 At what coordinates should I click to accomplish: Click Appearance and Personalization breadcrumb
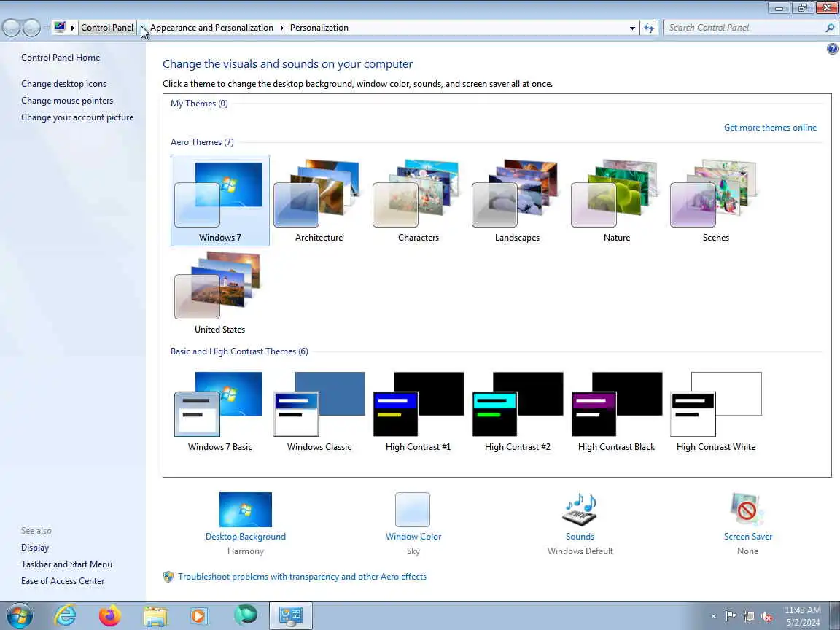211,28
